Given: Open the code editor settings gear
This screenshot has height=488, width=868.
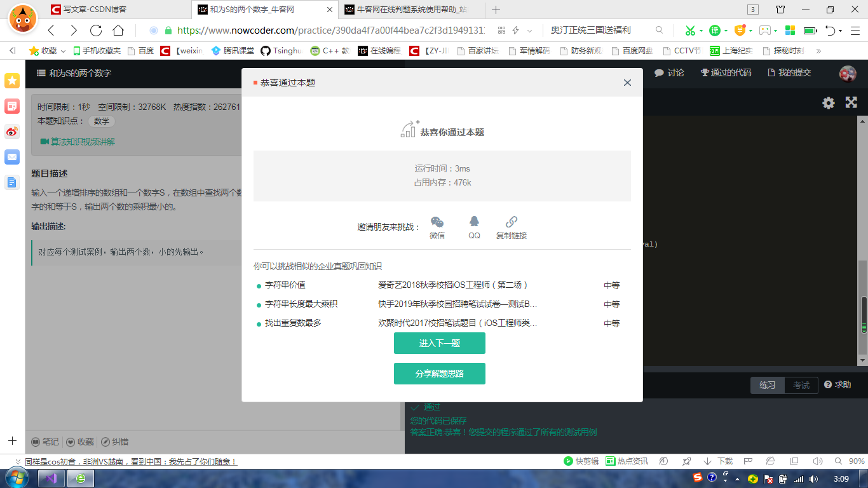Looking at the screenshot, I should 828,102.
